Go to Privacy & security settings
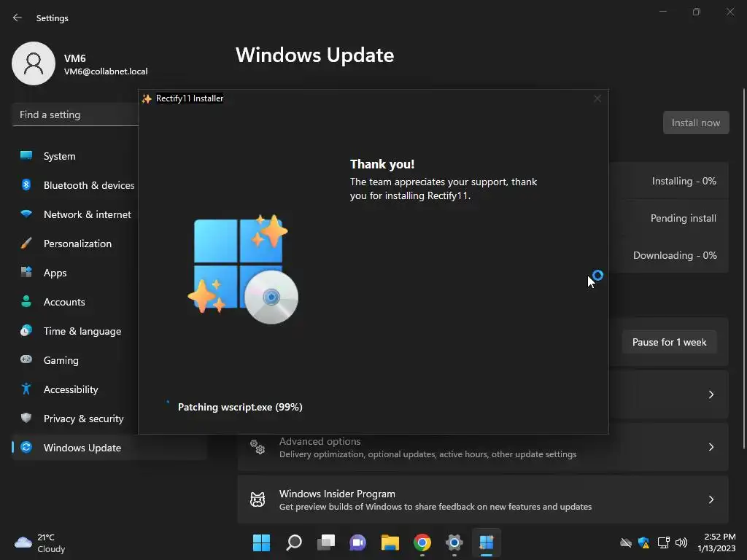The width and height of the screenshot is (747, 560). (x=76, y=419)
